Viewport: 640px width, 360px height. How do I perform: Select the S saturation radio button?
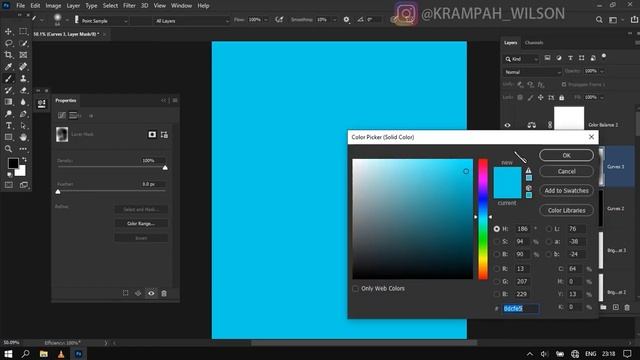[x=497, y=242]
